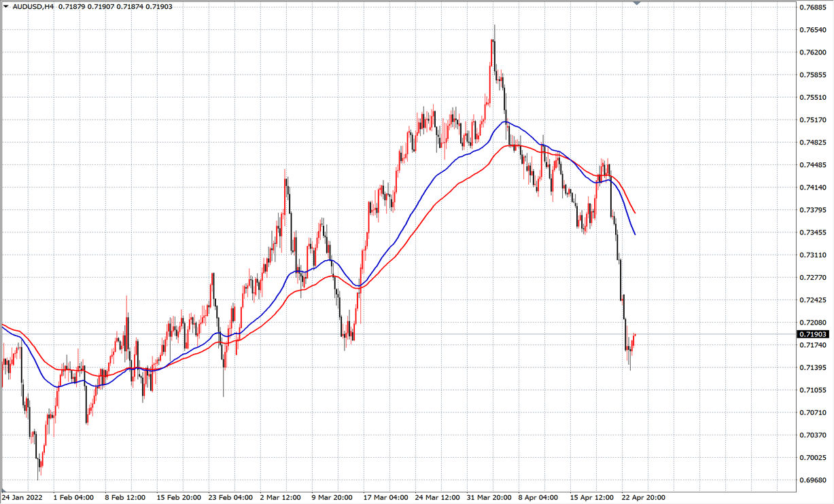The height and width of the screenshot is (504, 834).
Task: Click the 0.73110 price axis label
Action: [814, 255]
